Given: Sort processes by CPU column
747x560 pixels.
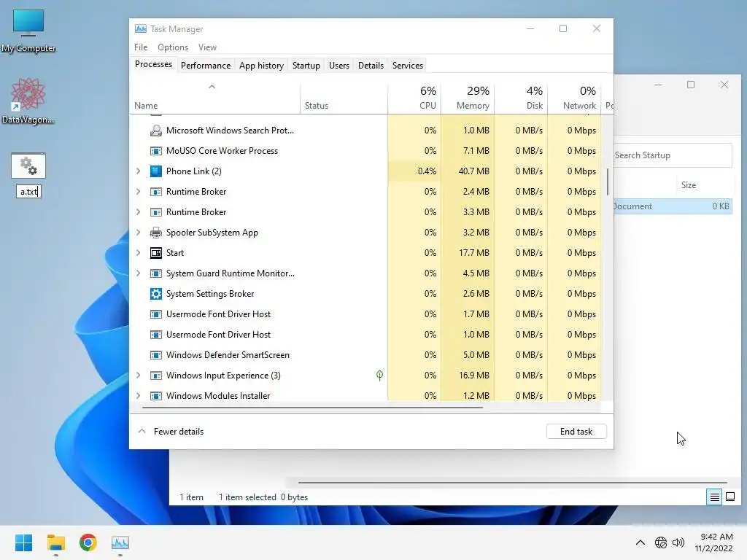Looking at the screenshot, I should (x=414, y=98).
